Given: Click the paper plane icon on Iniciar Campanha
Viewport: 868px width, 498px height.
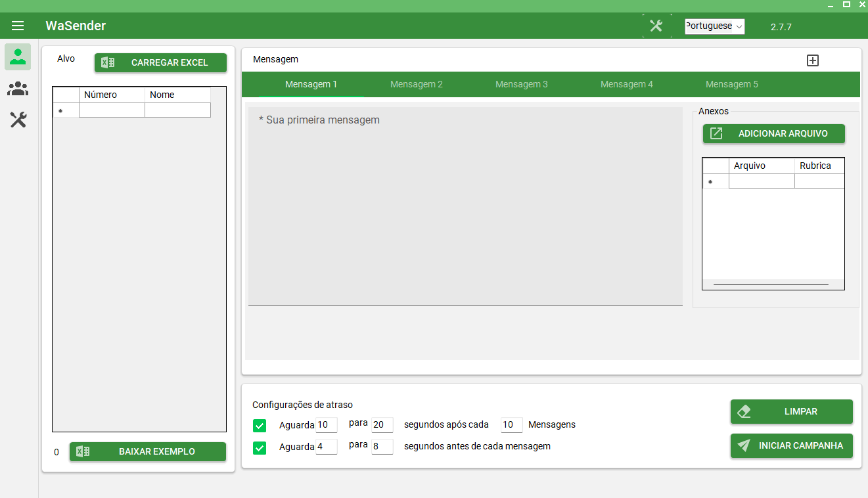Looking at the screenshot, I should click(744, 445).
